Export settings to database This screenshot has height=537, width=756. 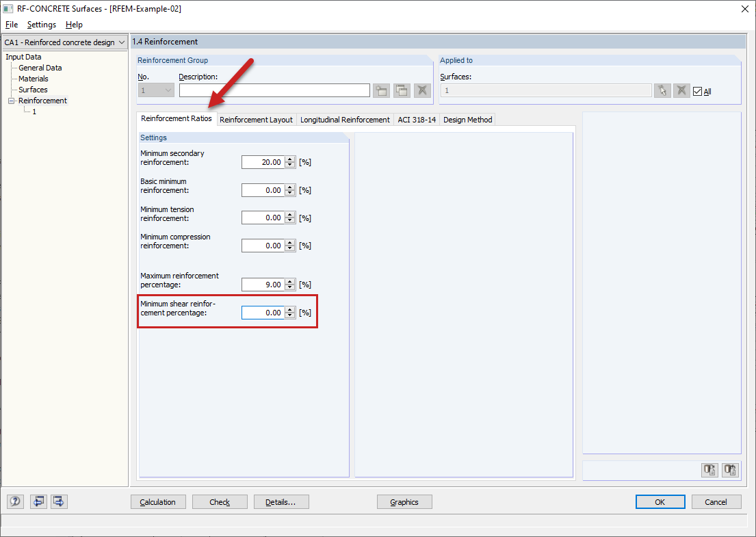(709, 470)
